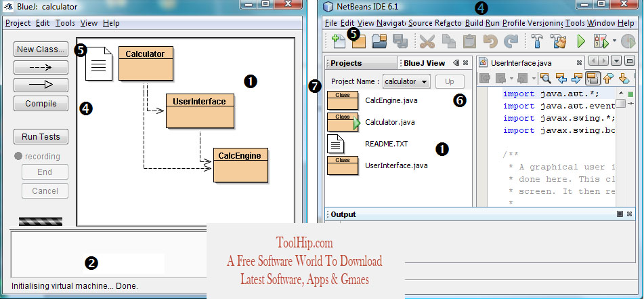644x299 pixels.
Task: Close the Output panel
Action: 629,214
